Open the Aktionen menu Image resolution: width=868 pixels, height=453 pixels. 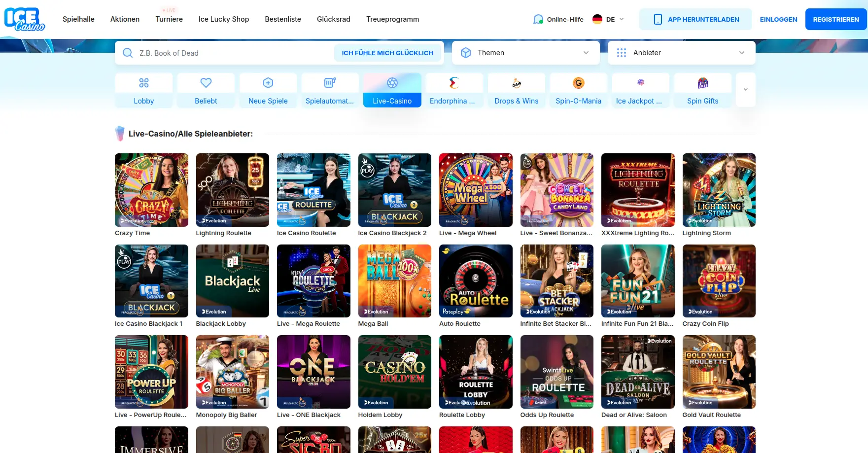125,19
